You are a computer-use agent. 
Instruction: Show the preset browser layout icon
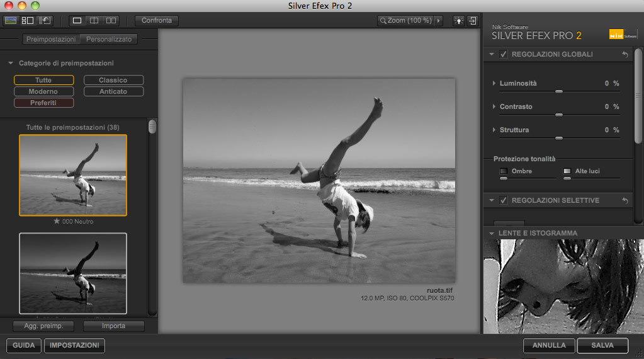pos(28,21)
